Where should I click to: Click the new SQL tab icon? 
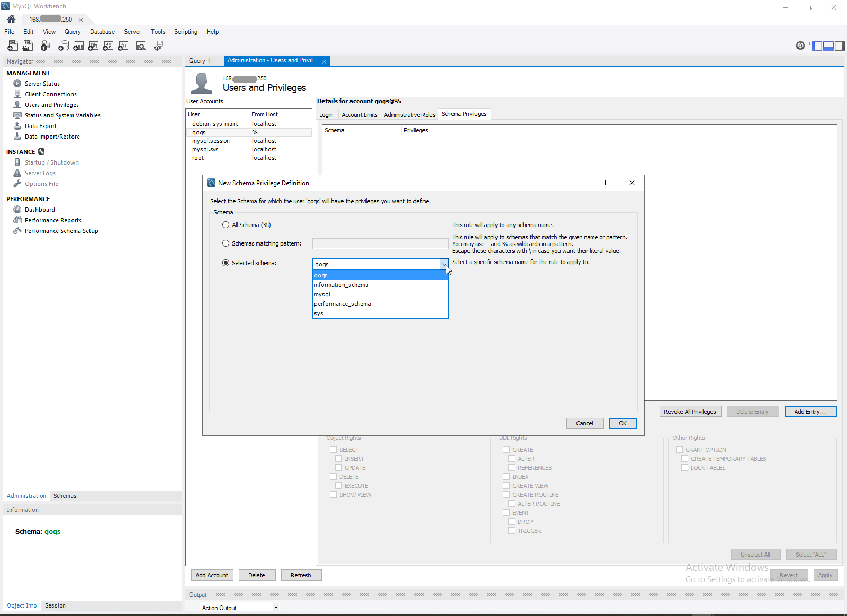pos(13,46)
